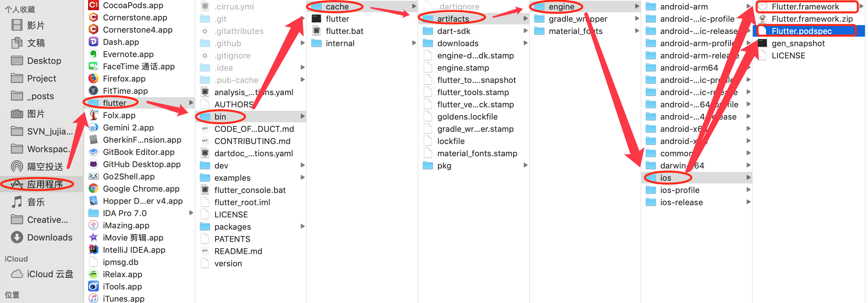Expand the bin folder disclosure arrow
This screenshot has height=303, width=868.
[x=302, y=116]
